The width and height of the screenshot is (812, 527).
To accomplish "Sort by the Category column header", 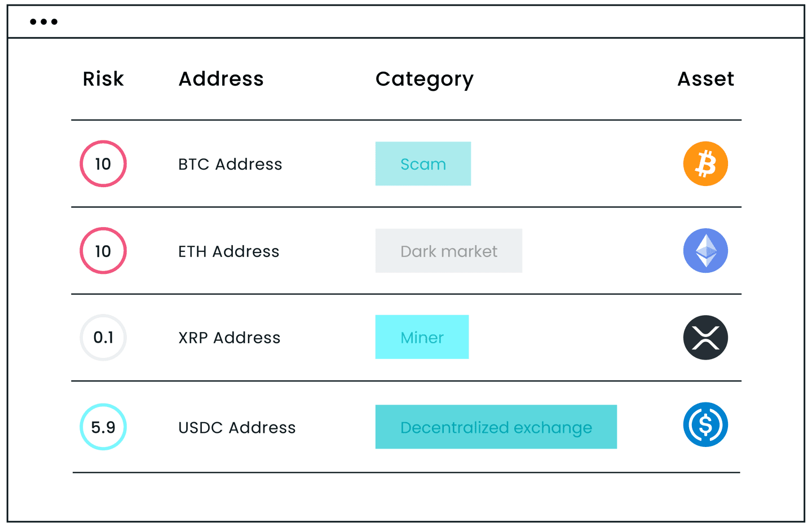I will 424,79.
